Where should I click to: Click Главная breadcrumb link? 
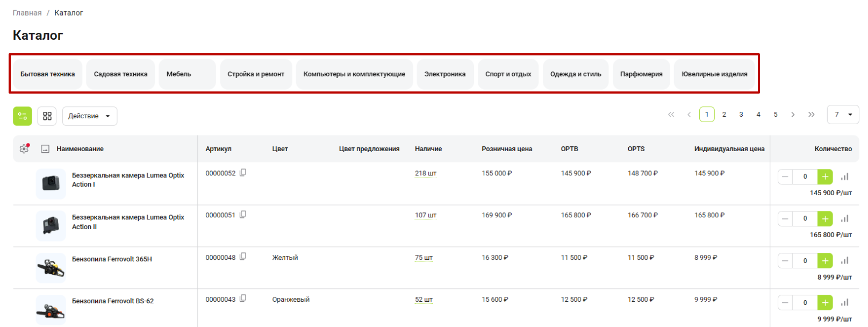tap(27, 13)
